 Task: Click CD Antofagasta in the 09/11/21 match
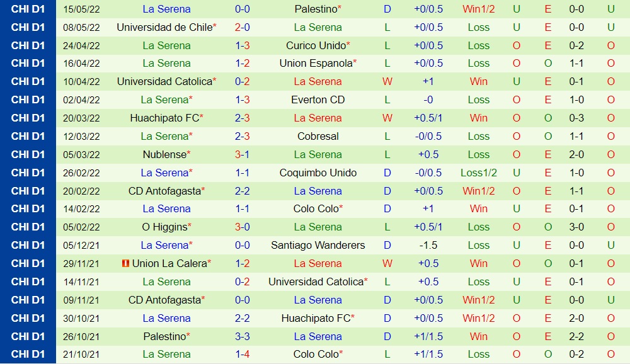tap(164, 300)
